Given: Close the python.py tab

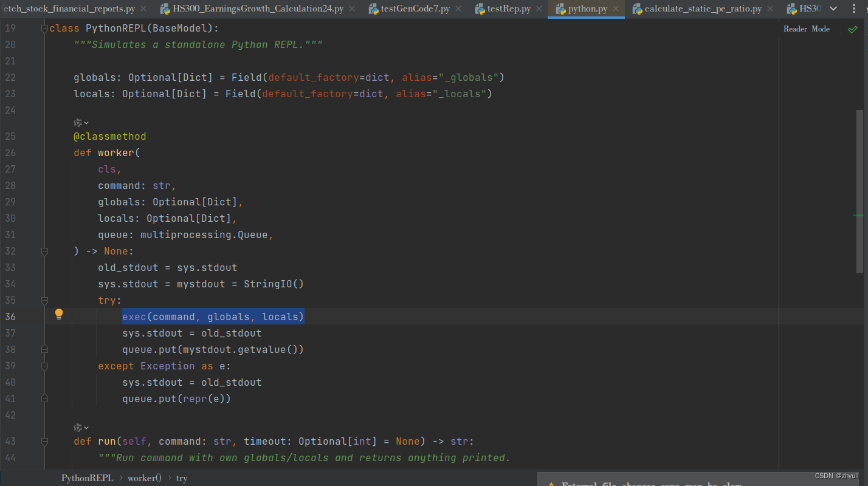Looking at the screenshot, I should (616, 9).
